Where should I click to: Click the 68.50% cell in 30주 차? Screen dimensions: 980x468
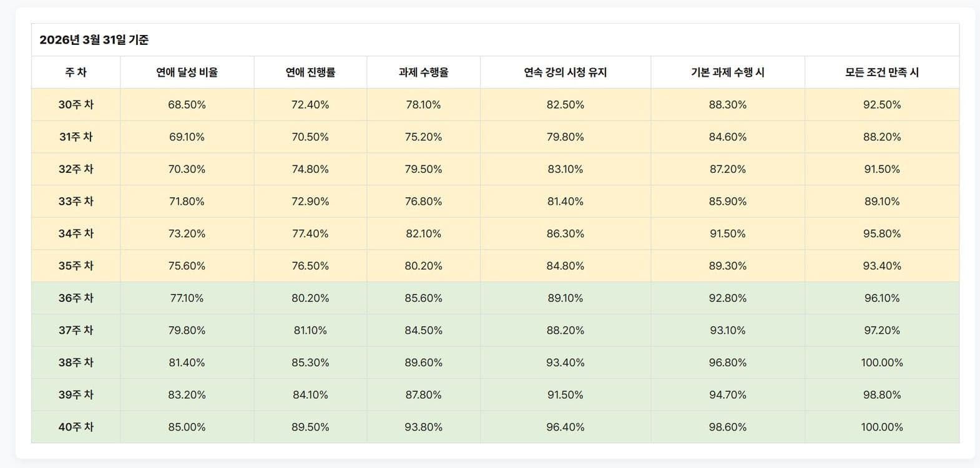pos(187,105)
